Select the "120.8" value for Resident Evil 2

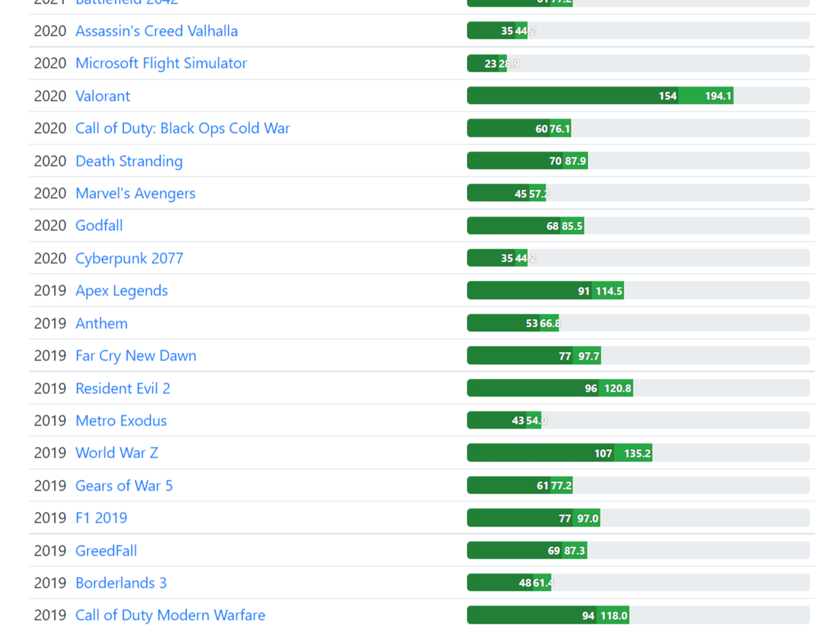pos(618,388)
